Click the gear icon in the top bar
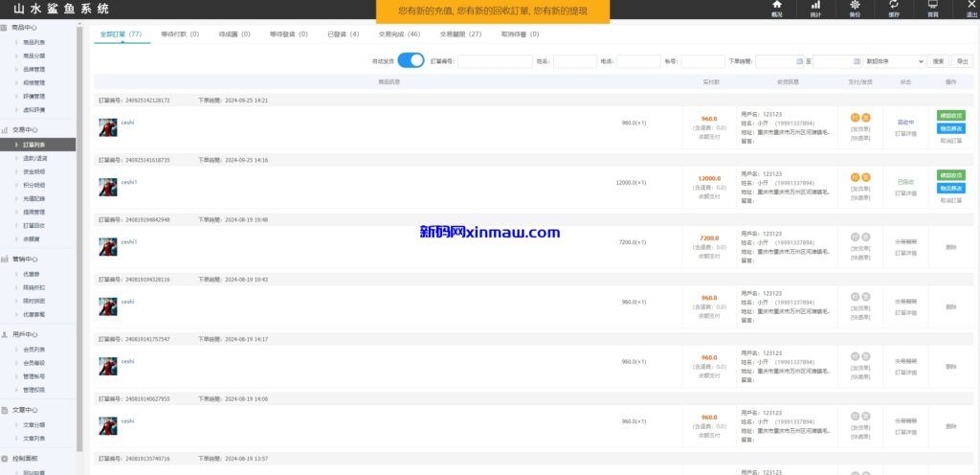This screenshot has height=475, width=980. (x=854, y=6)
